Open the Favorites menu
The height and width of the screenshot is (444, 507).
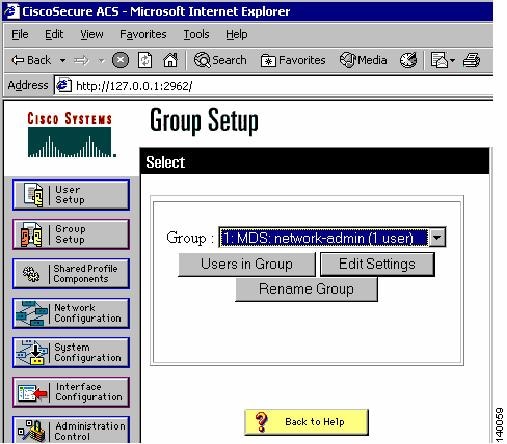143,34
